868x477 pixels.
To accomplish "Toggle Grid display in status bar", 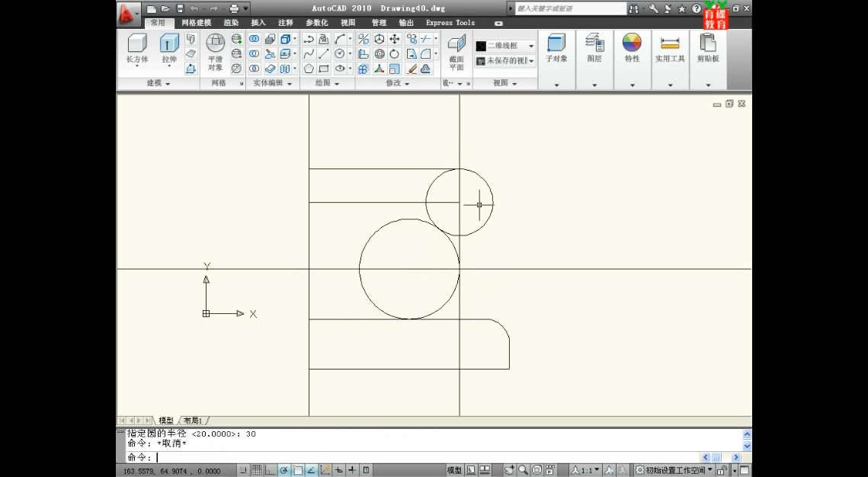I will coord(256,470).
